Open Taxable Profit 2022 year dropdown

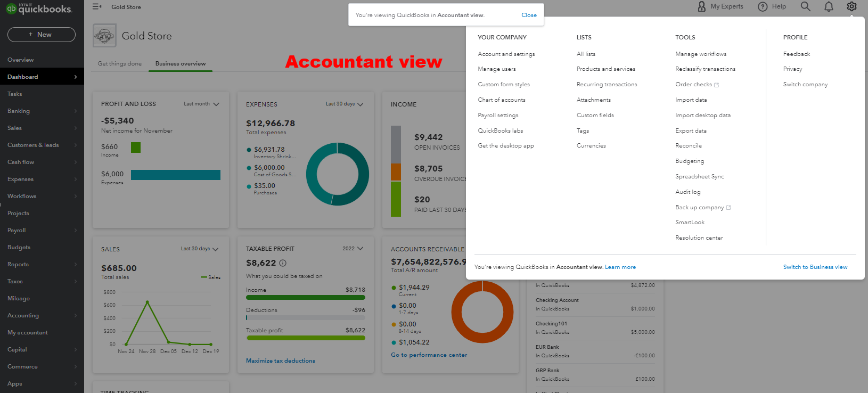[353, 249]
